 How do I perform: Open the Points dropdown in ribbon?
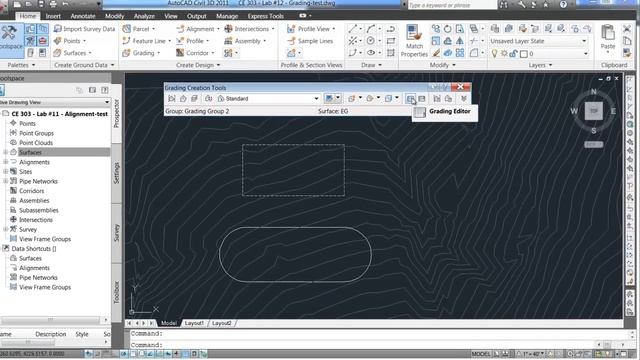(x=70, y=41)
